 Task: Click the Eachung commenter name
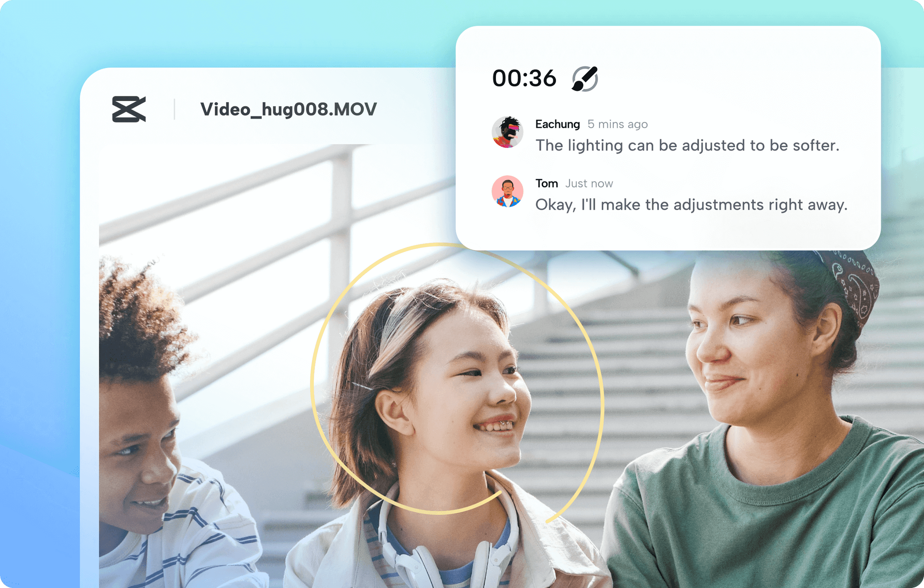(x=557, y=124)
